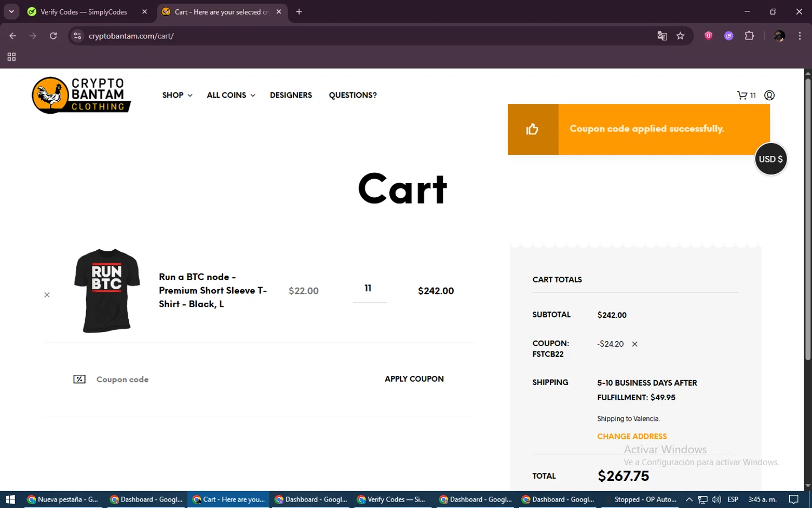Open the Windows notification center
Viewport: 812px width, 508px height.
[794, 499]
